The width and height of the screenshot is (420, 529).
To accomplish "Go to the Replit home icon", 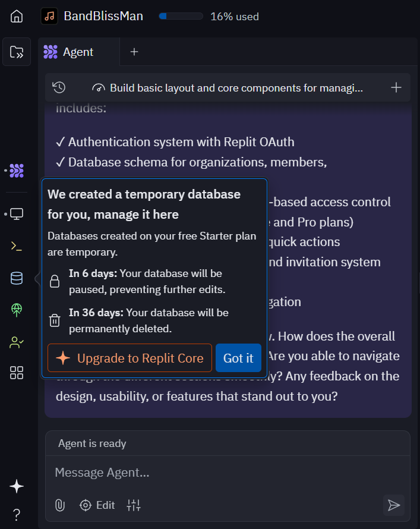I will (x=17, y=16).
